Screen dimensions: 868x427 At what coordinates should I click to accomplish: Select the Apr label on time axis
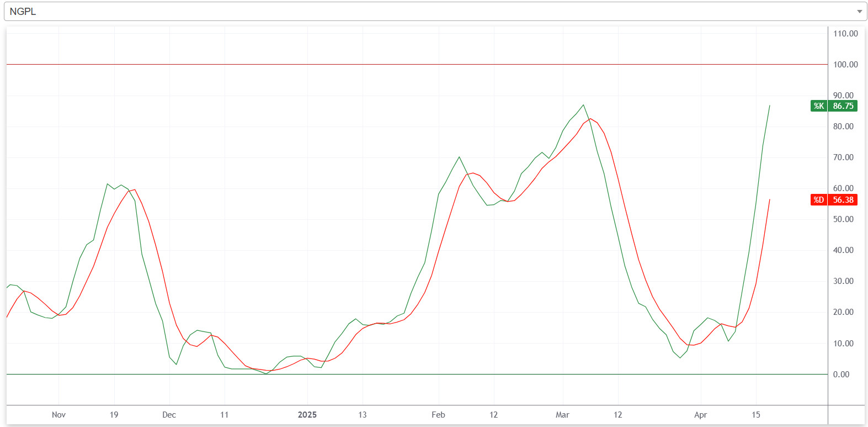(x=700, y=415)
